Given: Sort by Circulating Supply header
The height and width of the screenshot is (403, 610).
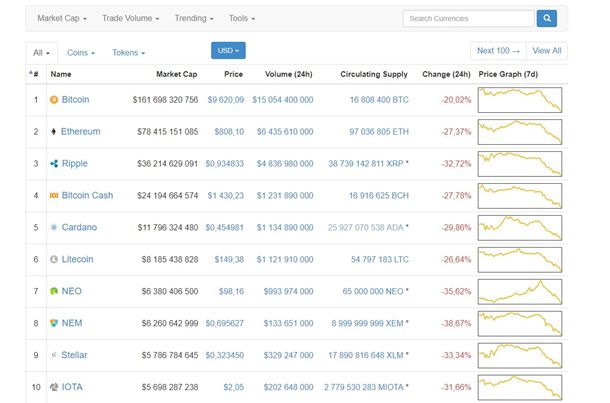Looking at the screenshot, I should pos(374,74).
